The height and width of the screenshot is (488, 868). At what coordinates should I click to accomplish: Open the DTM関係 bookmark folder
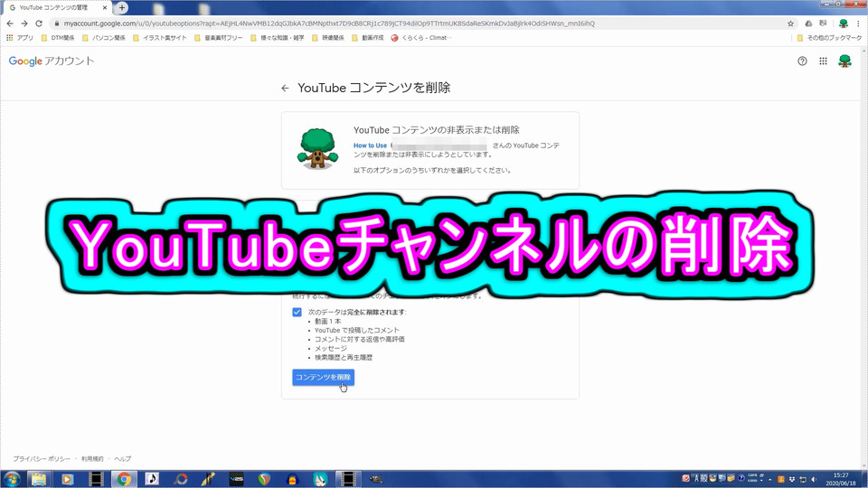tap(58, 38)
